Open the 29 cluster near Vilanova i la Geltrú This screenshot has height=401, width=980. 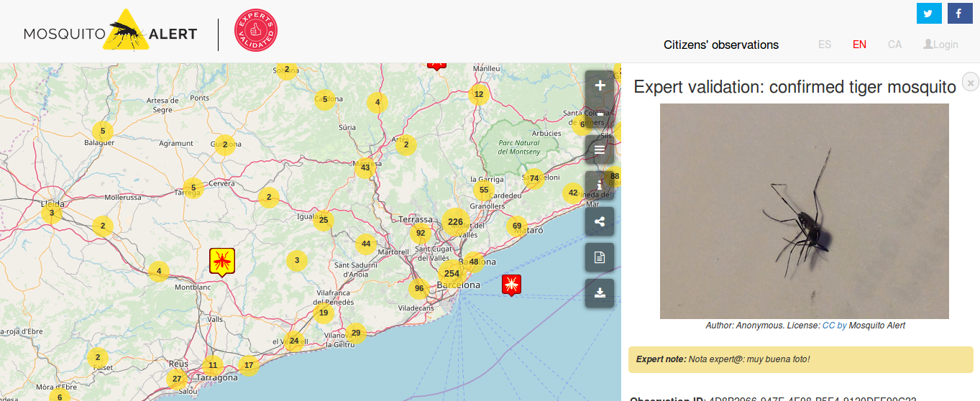(x=355, y=332)
